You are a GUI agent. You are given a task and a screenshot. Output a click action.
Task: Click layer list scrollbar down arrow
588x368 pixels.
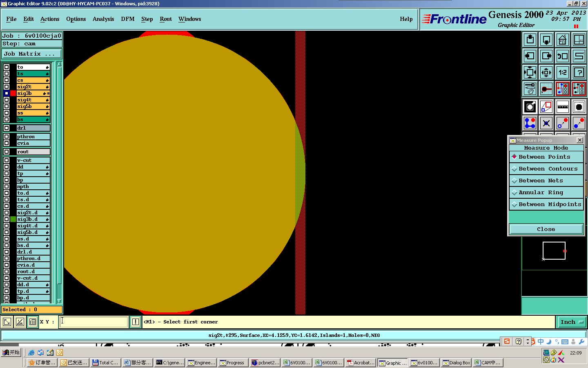[x=59, y=301]
